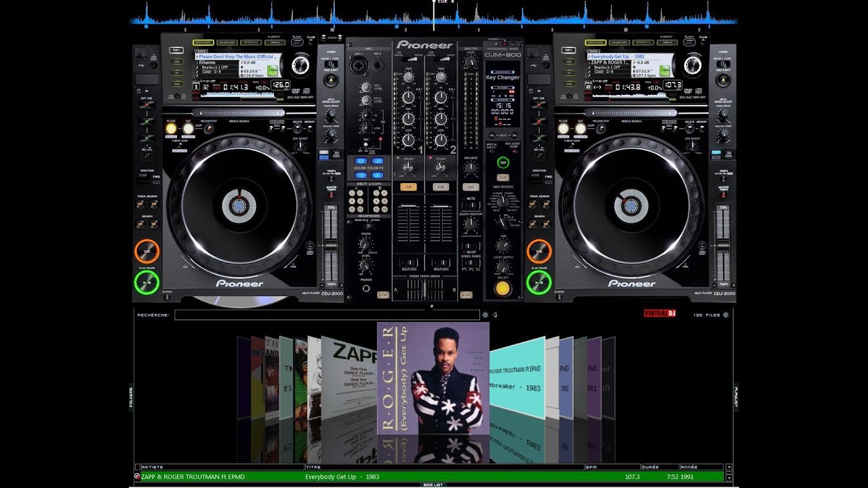
Task: Click the right SYNC button near crossfader
Action: pyautogui.click(x=467, y=295)
